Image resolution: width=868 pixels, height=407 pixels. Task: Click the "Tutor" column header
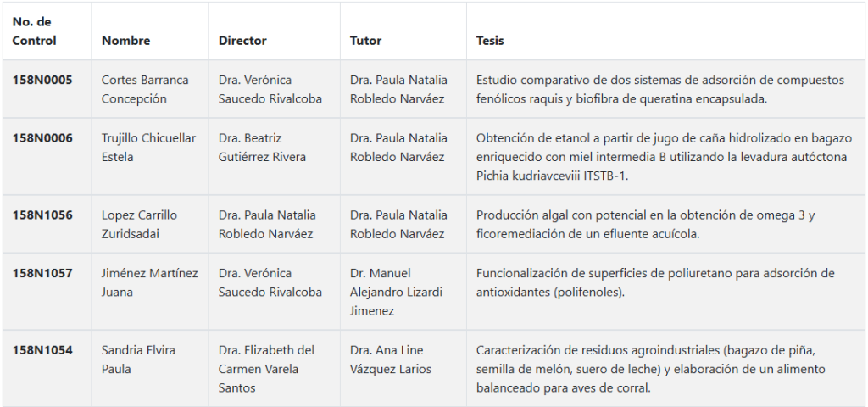coord(365,41)
